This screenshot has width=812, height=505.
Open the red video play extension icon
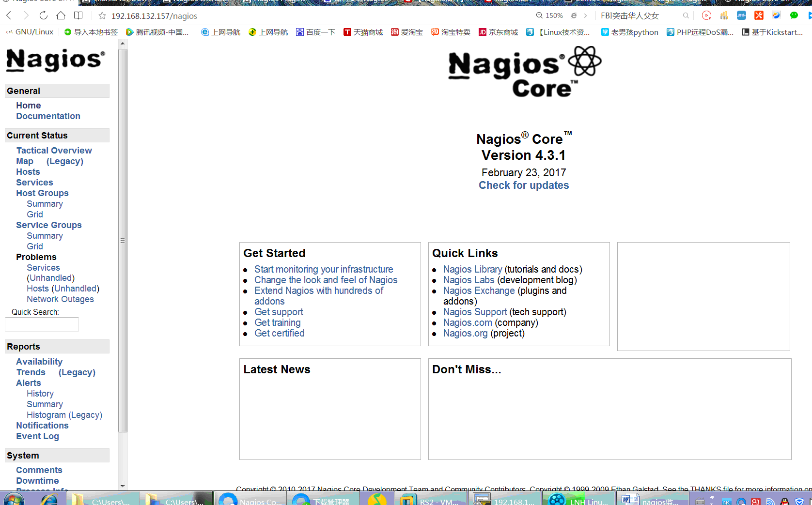click(x=706, y=15)
